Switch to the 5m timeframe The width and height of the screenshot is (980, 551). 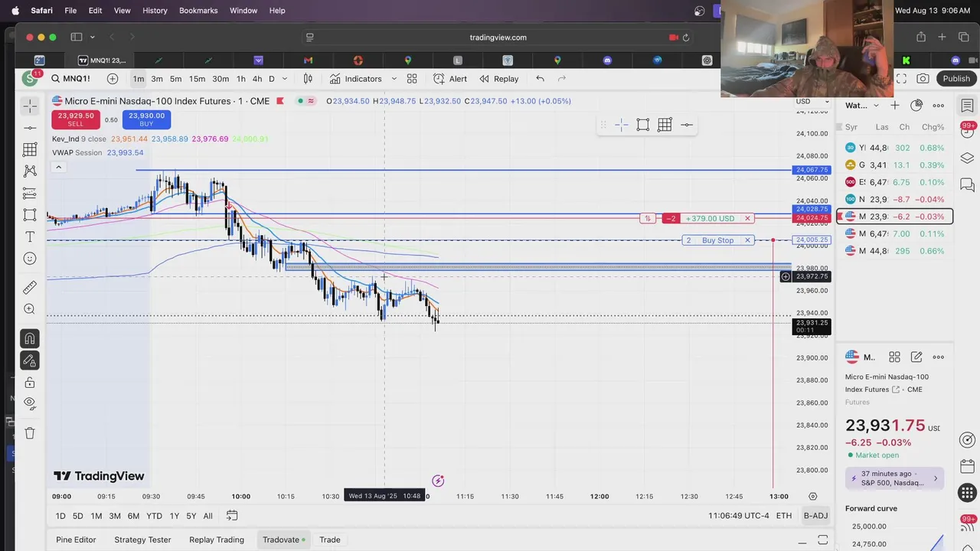(175, 79)
